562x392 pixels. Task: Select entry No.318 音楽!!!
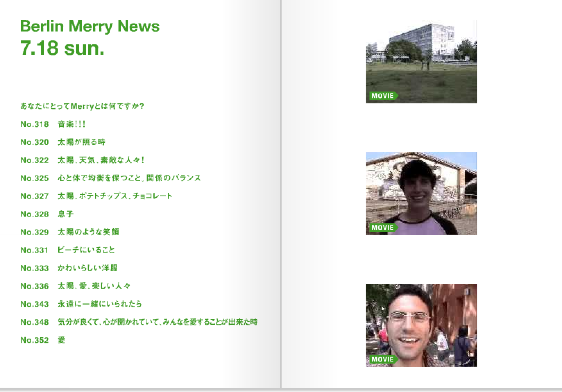click(53, 124)
